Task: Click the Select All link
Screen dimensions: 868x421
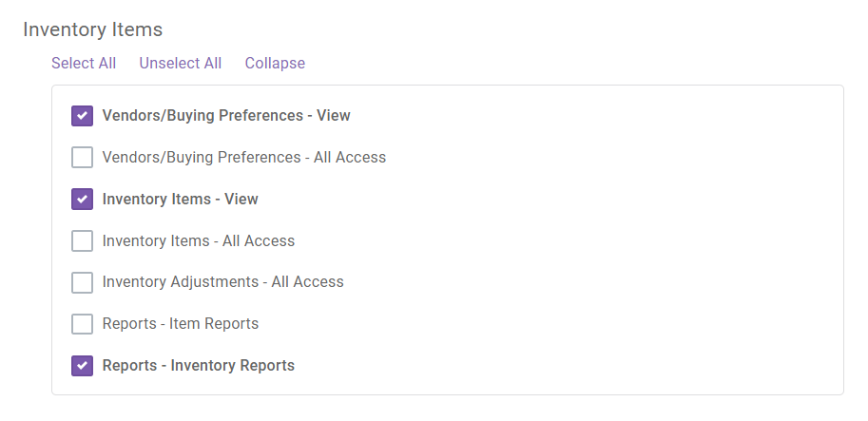Action: tap(84, 63)
